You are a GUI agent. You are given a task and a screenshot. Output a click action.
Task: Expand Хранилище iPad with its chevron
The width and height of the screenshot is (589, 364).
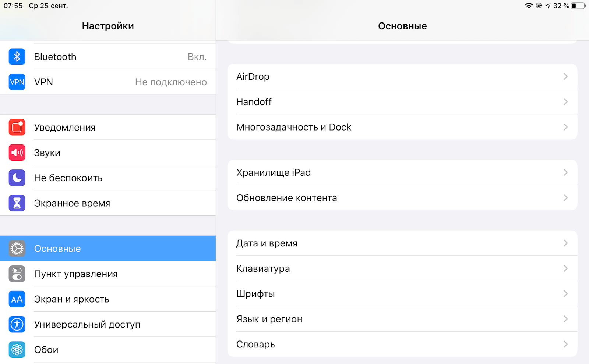coord(565,172)
